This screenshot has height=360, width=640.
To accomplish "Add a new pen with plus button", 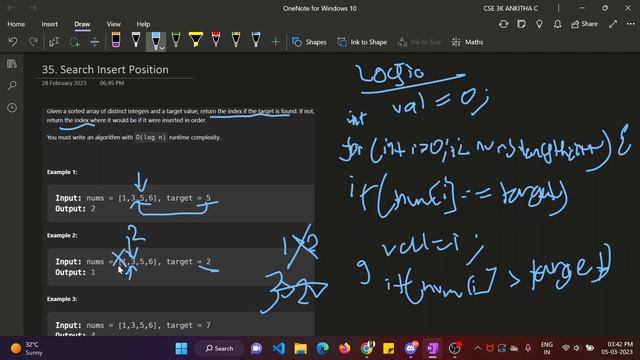I will coord(276,42).
